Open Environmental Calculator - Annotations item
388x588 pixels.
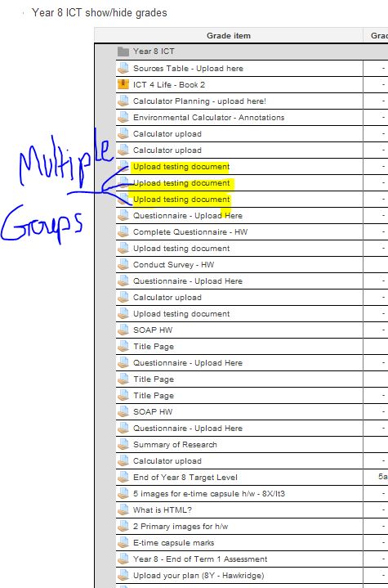[x=208, y=118]
